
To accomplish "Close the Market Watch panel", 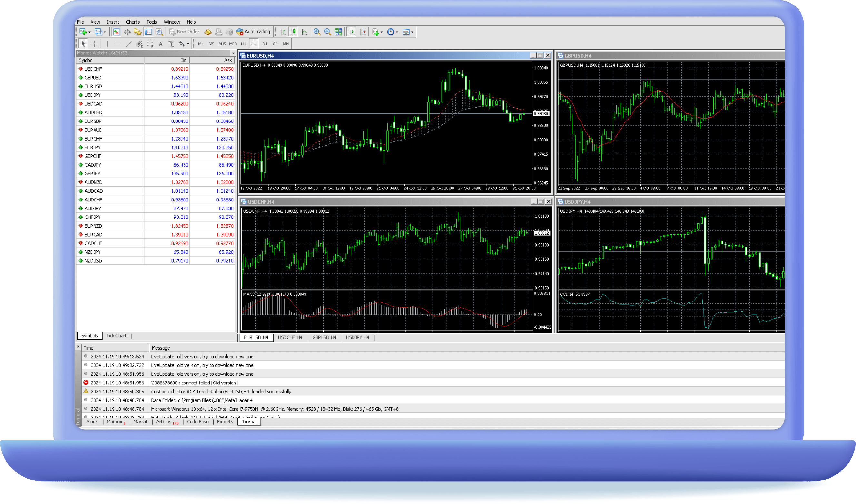I will tap(234, 53).
